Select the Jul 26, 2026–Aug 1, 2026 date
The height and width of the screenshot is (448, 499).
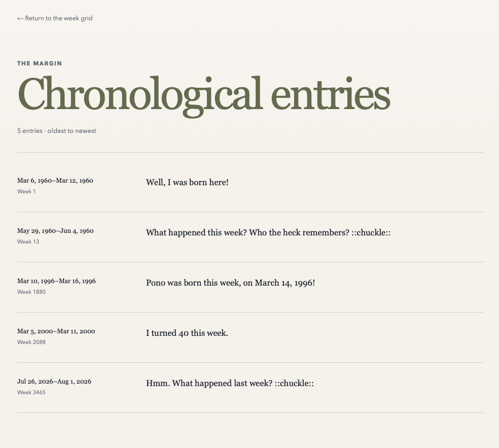pyautogui.click(x=54, y=382)
